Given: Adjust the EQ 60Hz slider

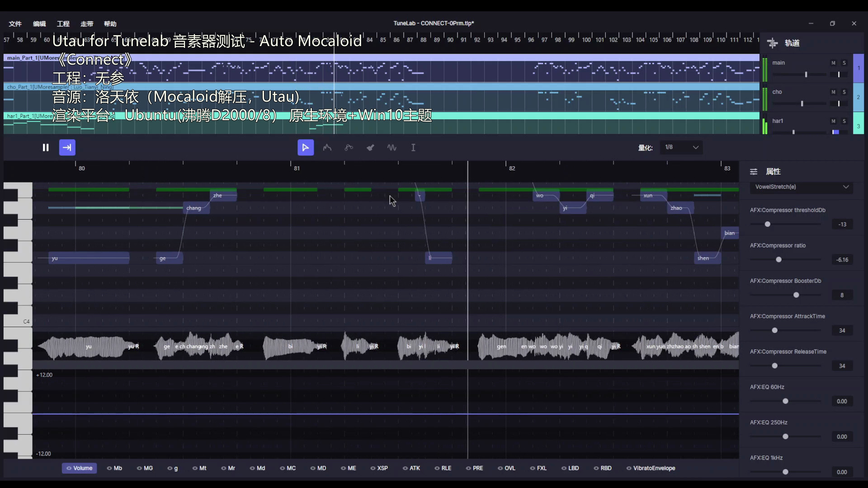Looking at the screenshot, I should (x=786, y=401).
